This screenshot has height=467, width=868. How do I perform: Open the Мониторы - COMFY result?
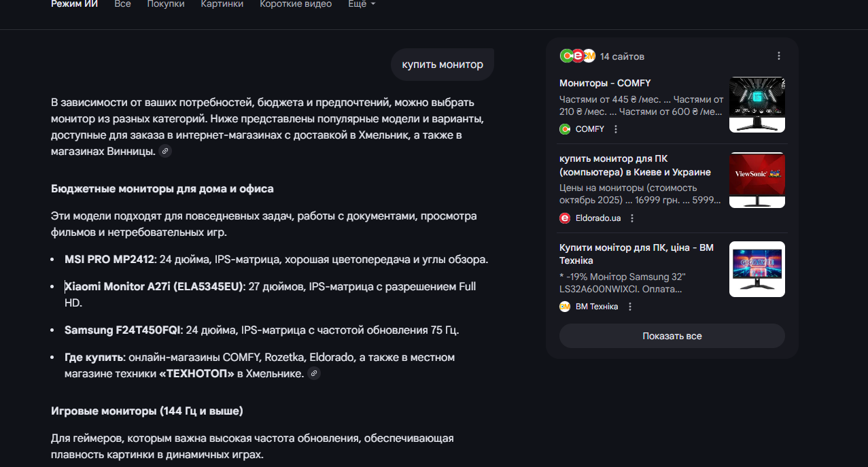point(605,83)
